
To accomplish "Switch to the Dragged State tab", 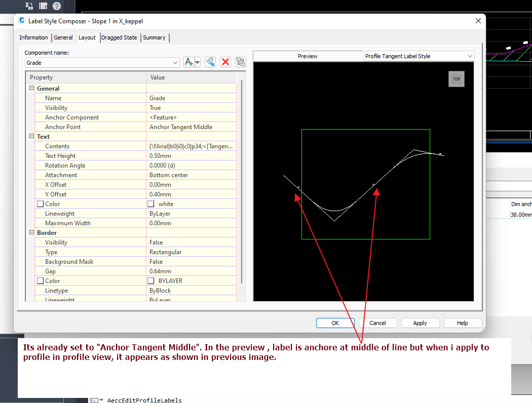I will (x=120, y=37).
